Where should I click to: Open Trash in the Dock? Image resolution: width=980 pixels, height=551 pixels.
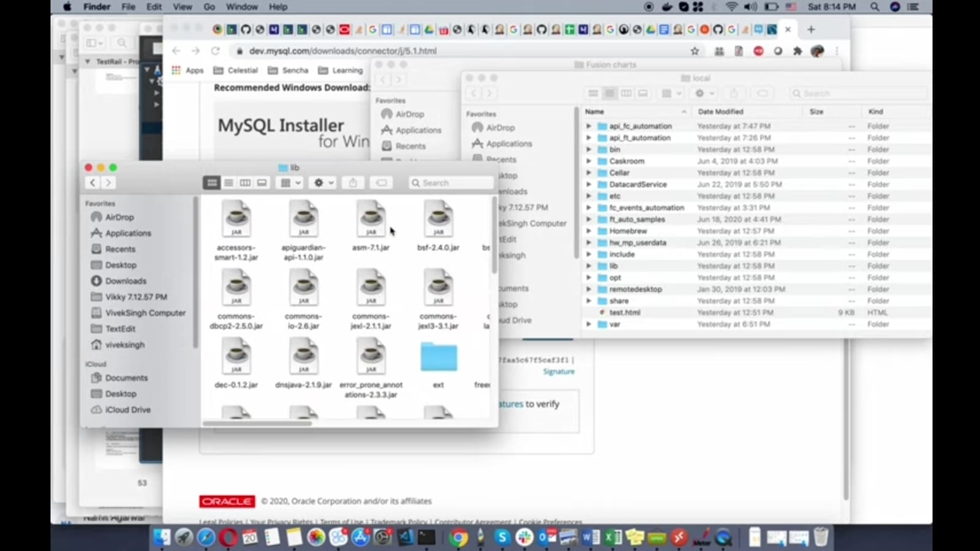pyautogui.click(x=821, y=538)
